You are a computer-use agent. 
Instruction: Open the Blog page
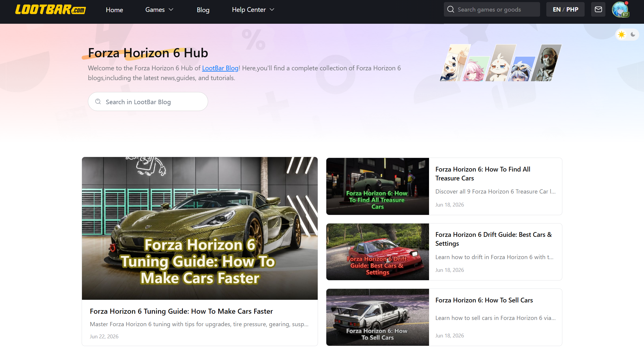(x=203, y=10)
